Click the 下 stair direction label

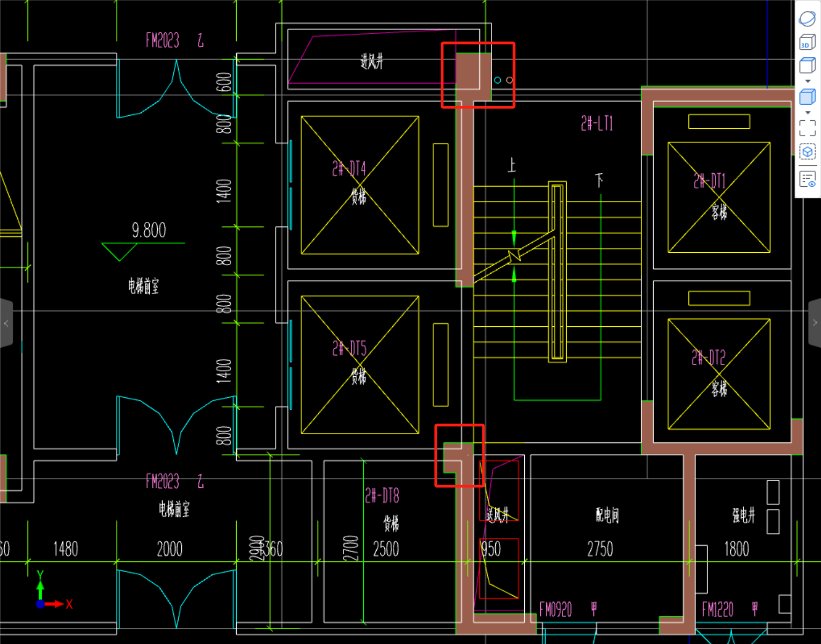(599, 180)
